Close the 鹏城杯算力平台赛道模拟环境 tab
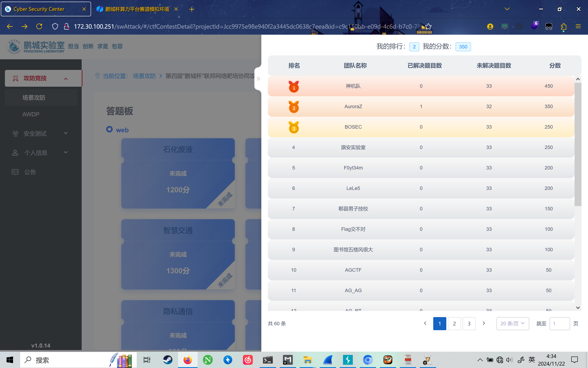588x368 pixels. tap(176, 9)
